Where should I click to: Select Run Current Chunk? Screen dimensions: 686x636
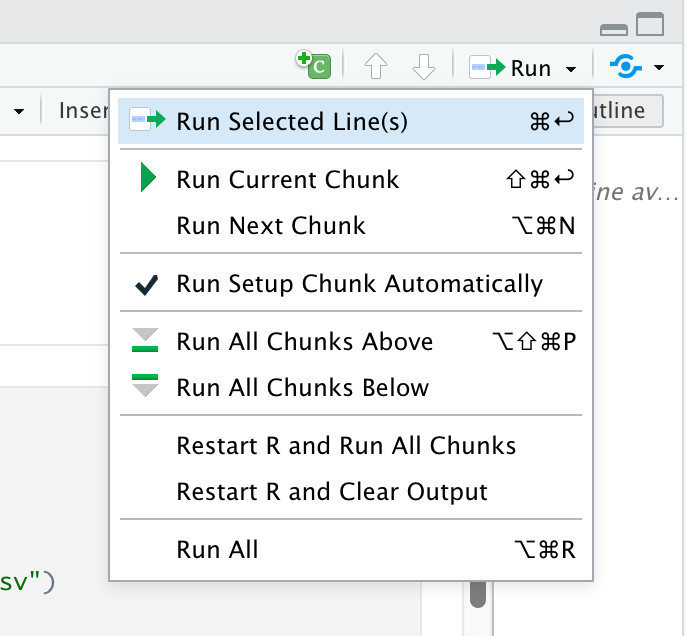coord(351,179)
